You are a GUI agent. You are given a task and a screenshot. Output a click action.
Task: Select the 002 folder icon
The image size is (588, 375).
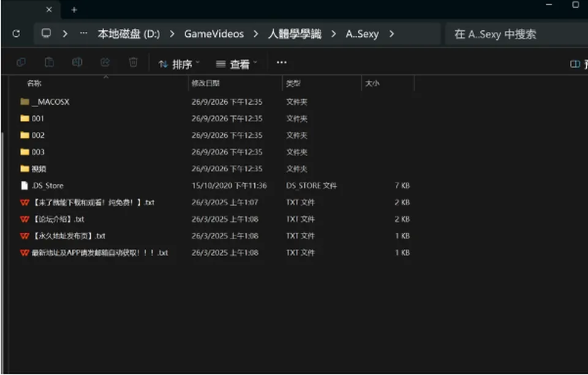point(24,135)
